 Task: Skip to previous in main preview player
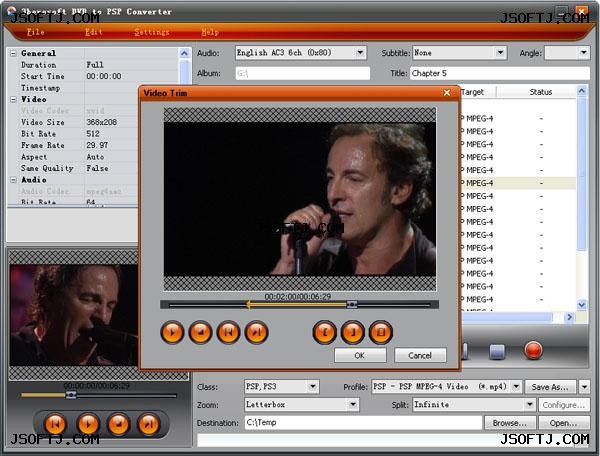pos(55,424)
